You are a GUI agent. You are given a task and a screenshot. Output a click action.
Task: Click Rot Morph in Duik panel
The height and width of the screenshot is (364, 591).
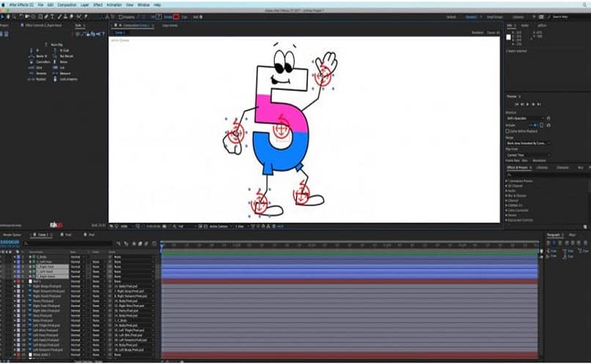coord(63,56)
